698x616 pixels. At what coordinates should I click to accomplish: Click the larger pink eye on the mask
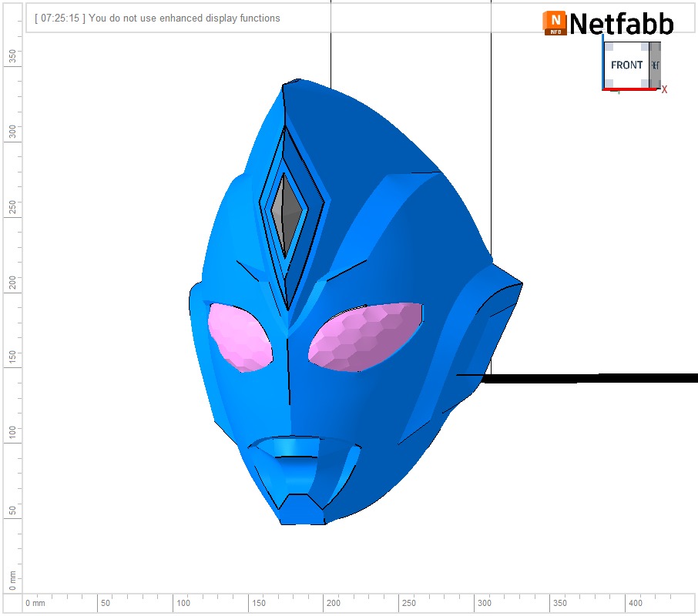pyautogui.click(x=366, y=337)
